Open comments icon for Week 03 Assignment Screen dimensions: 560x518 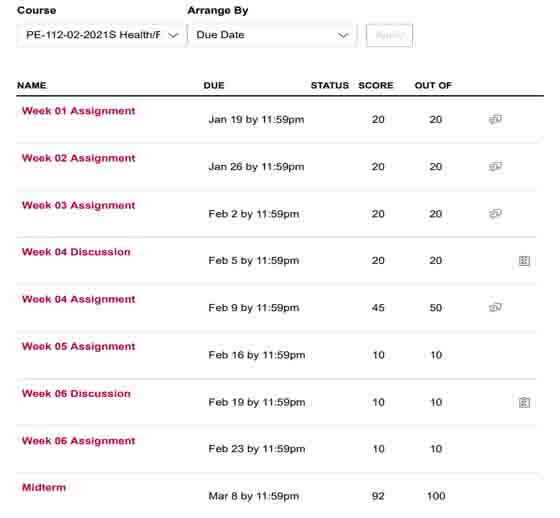[x=495, y=213]
